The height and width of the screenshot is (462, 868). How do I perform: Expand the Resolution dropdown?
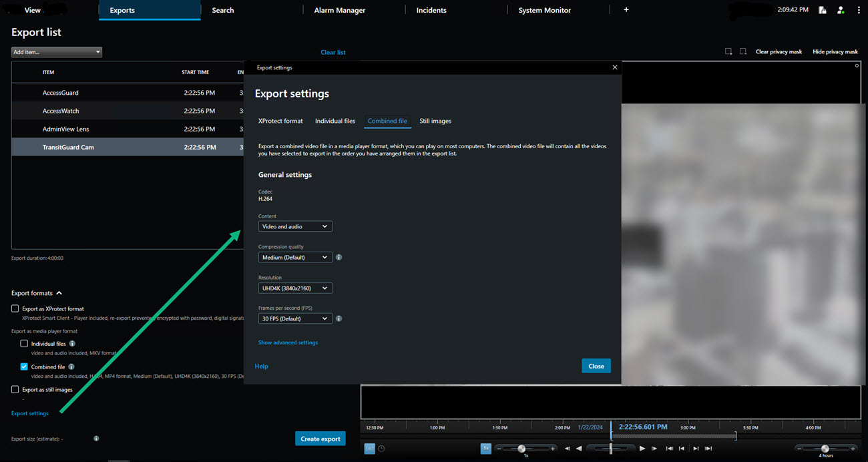[294, 288]
